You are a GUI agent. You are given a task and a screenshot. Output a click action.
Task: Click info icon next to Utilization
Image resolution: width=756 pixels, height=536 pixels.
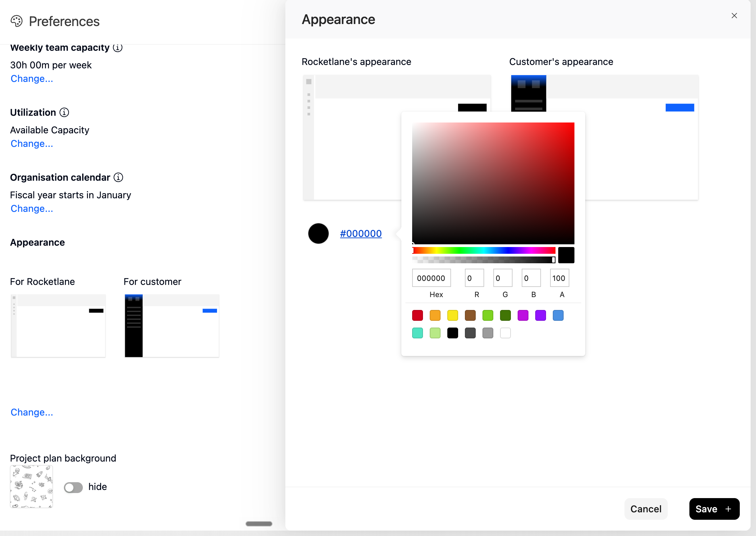click(x=64, y=112)
